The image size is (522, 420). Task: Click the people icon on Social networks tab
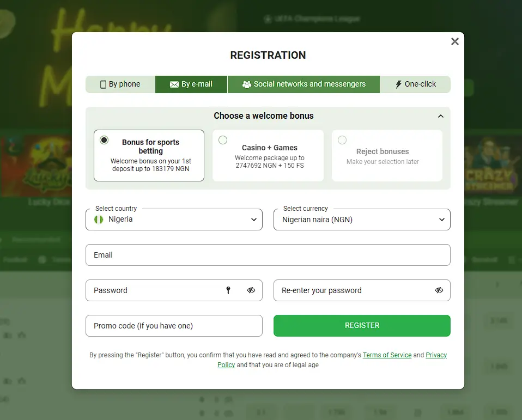(x=246, y=84)
